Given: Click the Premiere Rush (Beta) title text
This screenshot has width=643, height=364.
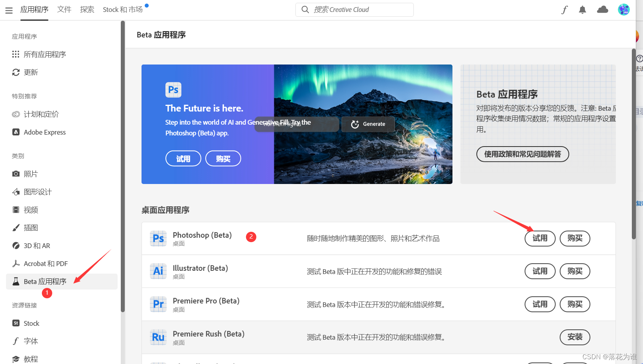Looking at the screenshot, I should pos(208,334).
